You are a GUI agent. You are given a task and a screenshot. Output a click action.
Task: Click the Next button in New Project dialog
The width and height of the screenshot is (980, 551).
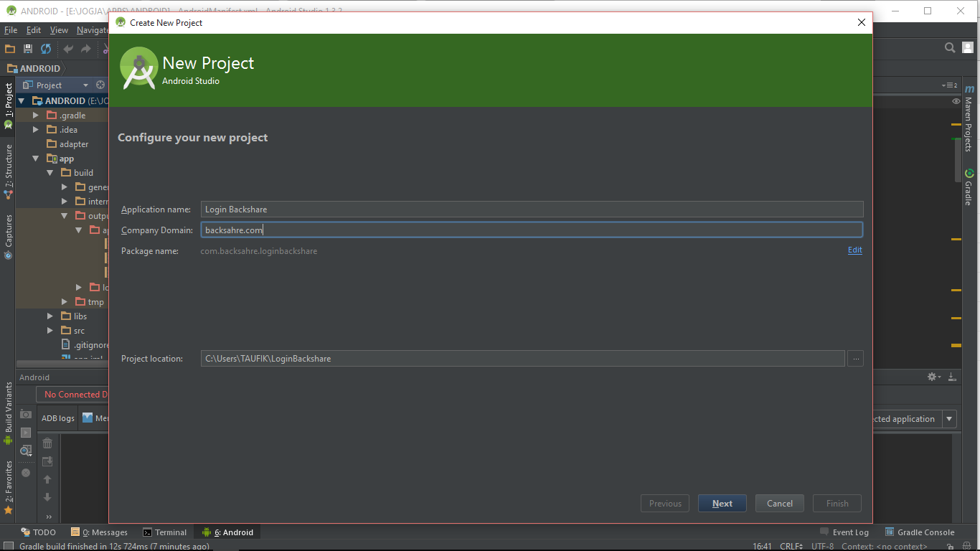click(x=722, y=503)
